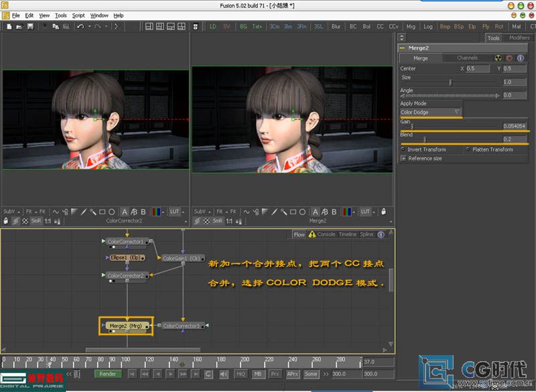Image resolution: width=536 pixels, height=392 pixels.
Task: Click the Some button in transport bar
Action: pyautogui.click(x=311, y=374)
